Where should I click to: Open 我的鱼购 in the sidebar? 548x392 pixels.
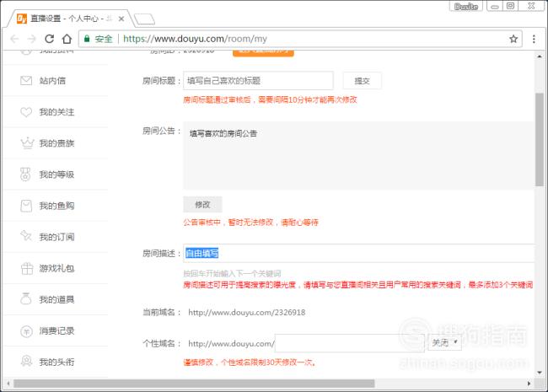(56, 206)
